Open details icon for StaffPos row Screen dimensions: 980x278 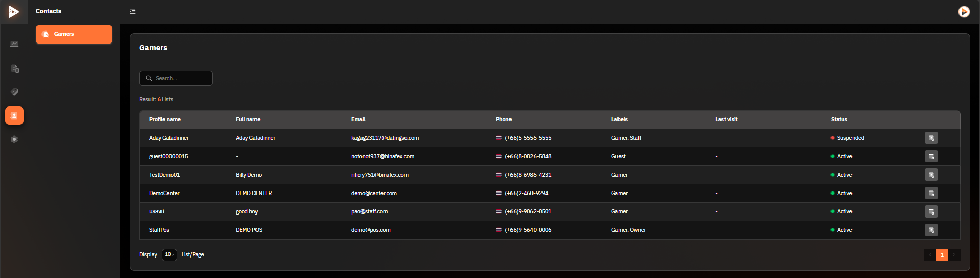(931, 230)
